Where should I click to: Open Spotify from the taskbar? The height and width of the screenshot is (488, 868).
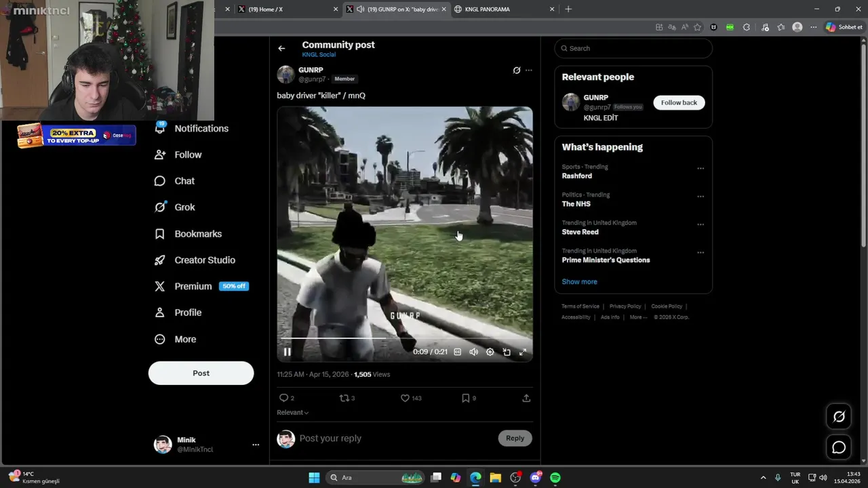coord(555,478)
